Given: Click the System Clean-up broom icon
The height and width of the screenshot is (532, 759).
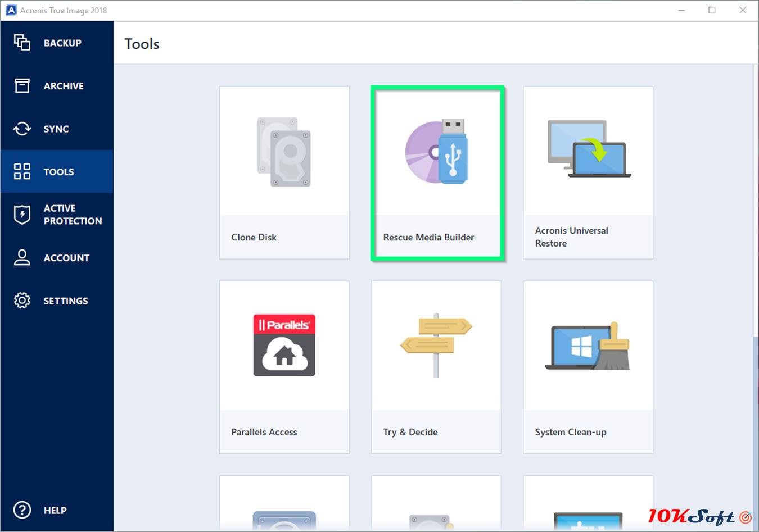Looking at the screenshot, I should (x=588, y=345).
